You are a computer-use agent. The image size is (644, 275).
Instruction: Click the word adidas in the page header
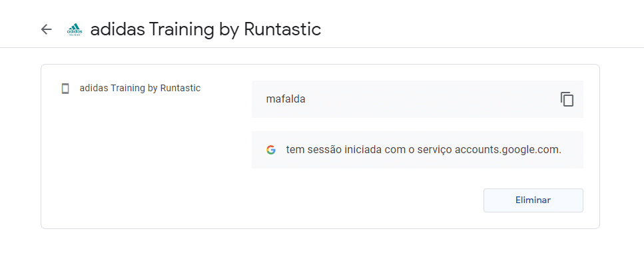pos(117,29)
